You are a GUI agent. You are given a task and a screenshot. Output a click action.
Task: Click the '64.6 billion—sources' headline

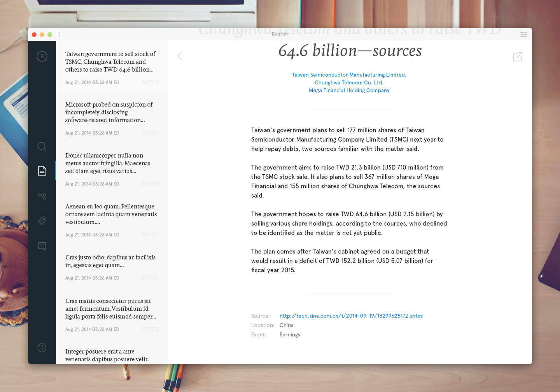350,51
